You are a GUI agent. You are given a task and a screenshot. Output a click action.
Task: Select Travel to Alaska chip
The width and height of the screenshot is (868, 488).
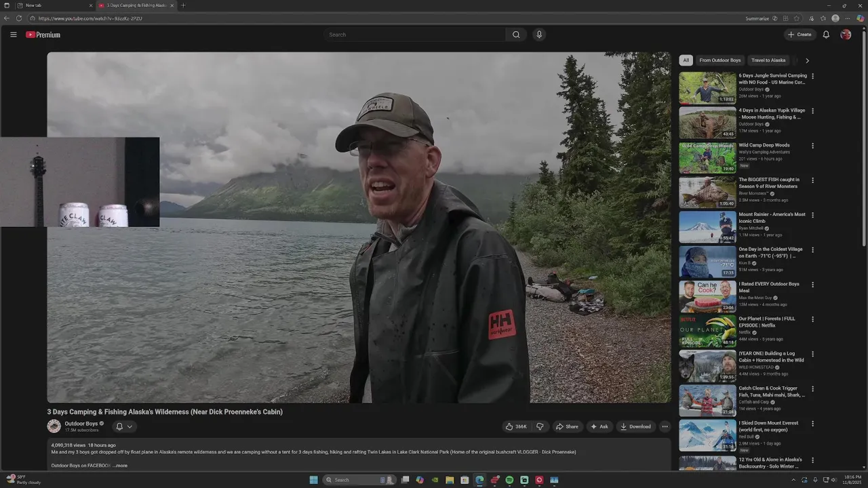click(x=768, y=60)
